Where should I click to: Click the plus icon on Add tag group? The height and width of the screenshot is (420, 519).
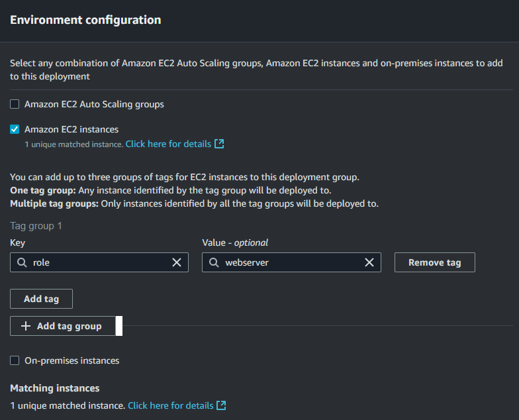click(26, 326)
